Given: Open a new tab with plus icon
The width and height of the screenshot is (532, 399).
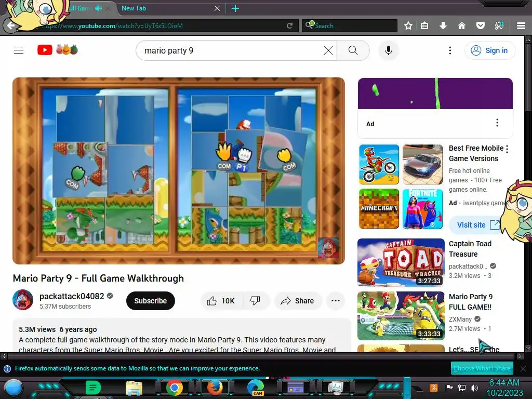Looking at the screenshot, I should point(235,8).
